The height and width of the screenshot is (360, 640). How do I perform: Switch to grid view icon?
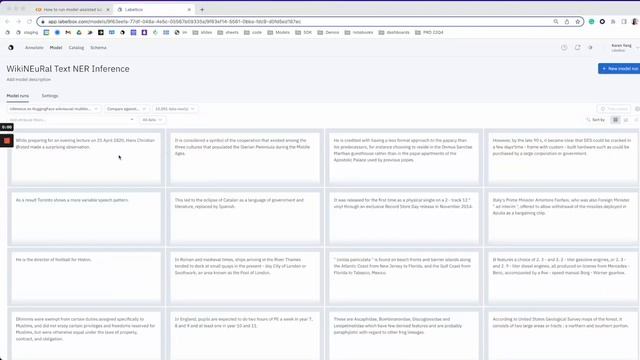pos(616,120)
